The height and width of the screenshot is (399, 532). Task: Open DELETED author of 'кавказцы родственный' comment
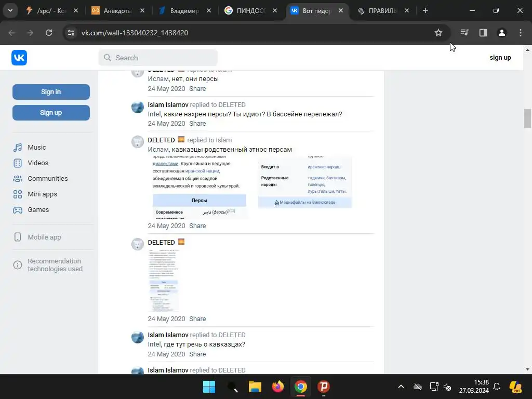[x=161, y=140]
